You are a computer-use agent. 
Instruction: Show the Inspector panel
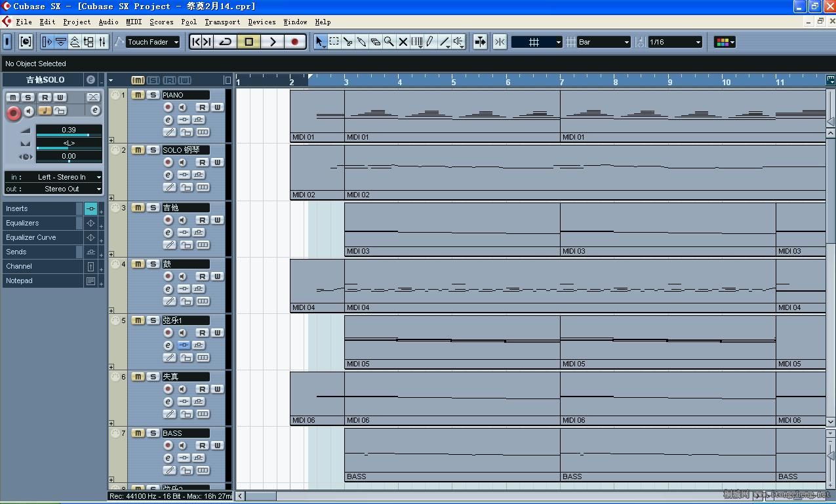(47, 42)
